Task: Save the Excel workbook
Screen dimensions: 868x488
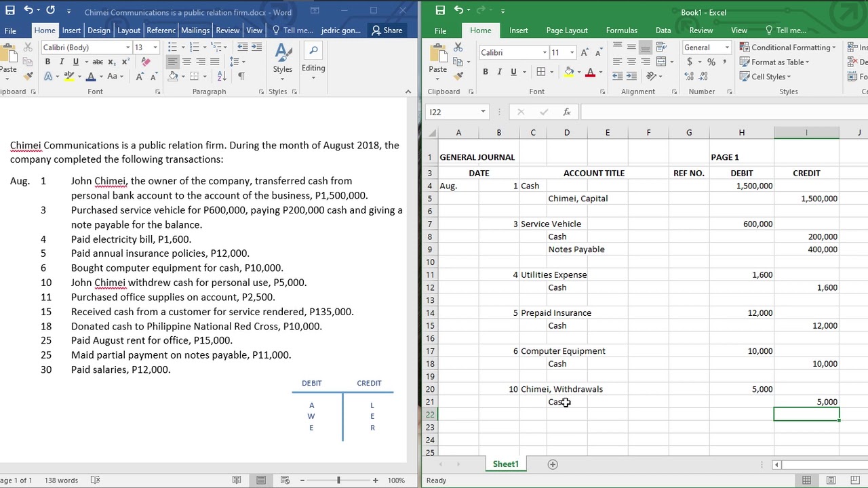Action: point(440,10)
